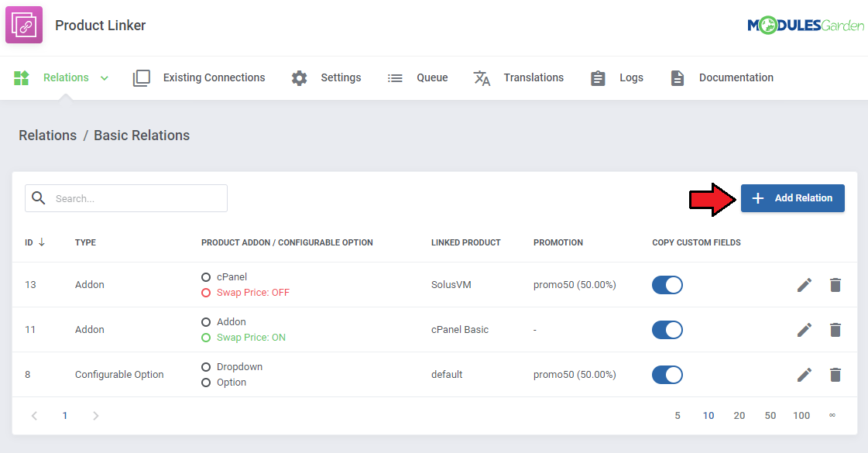
Task: Open the Documentation tab
Action: pyautogui.click(x=736, y=77)
